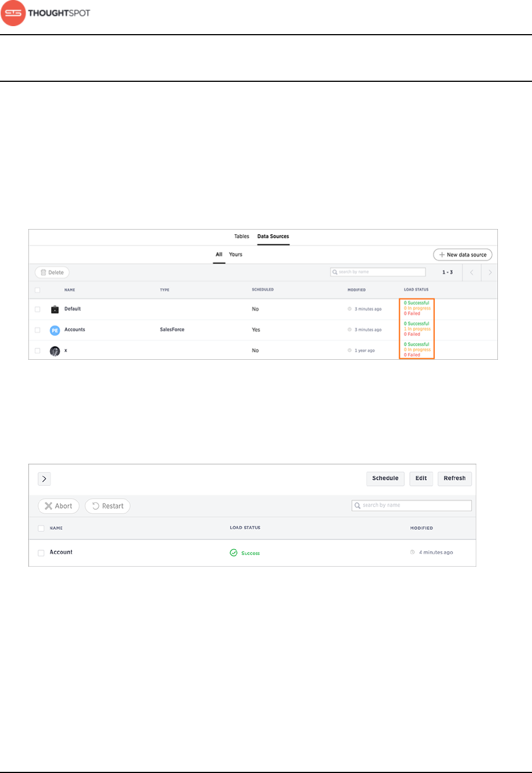Expand the side panel chevron button
Viewport: 532px width, 773px height.
44,479
